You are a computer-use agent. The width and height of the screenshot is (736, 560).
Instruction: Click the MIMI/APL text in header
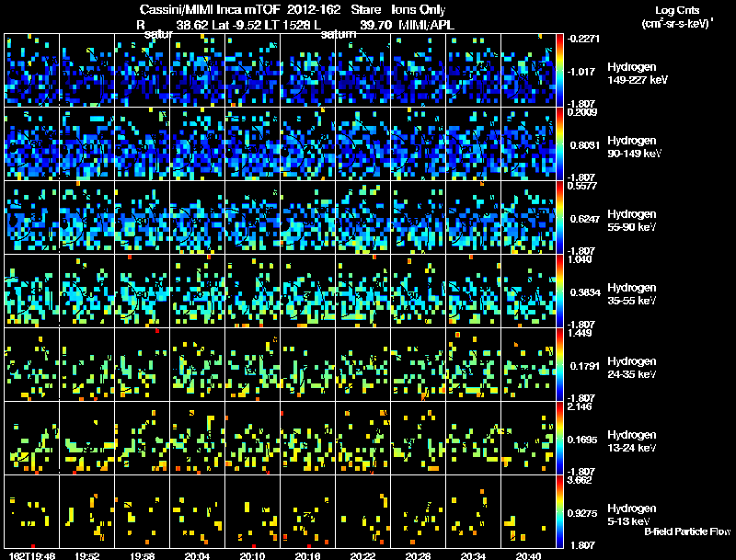(426, 25)
